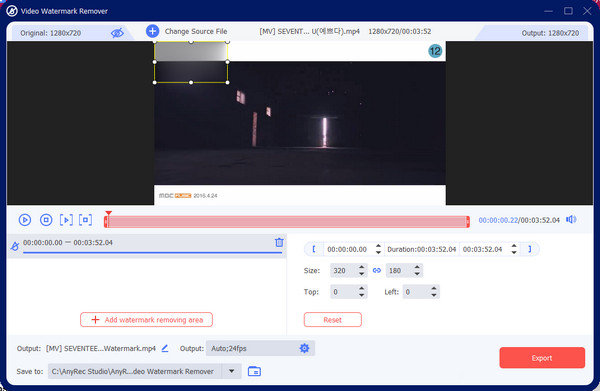This screenshot has width=600, height=391.
Task: Click the Original: 1280x720 label
Action: point(51,33)
